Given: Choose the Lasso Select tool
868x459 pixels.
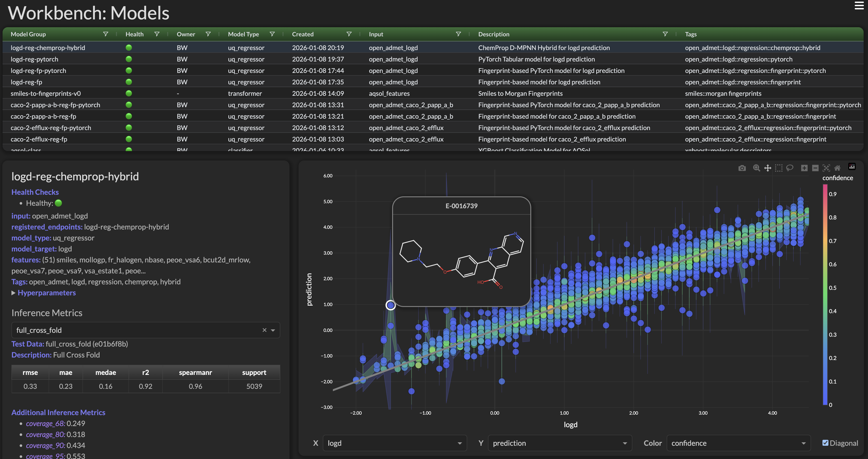Looking at the screenshot, I should click(790, 168).
